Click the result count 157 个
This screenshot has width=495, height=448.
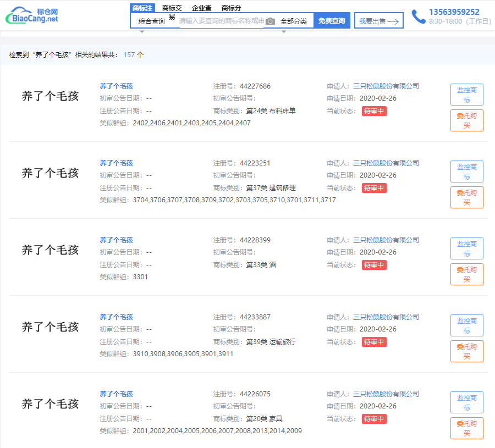tap(134, 55)
